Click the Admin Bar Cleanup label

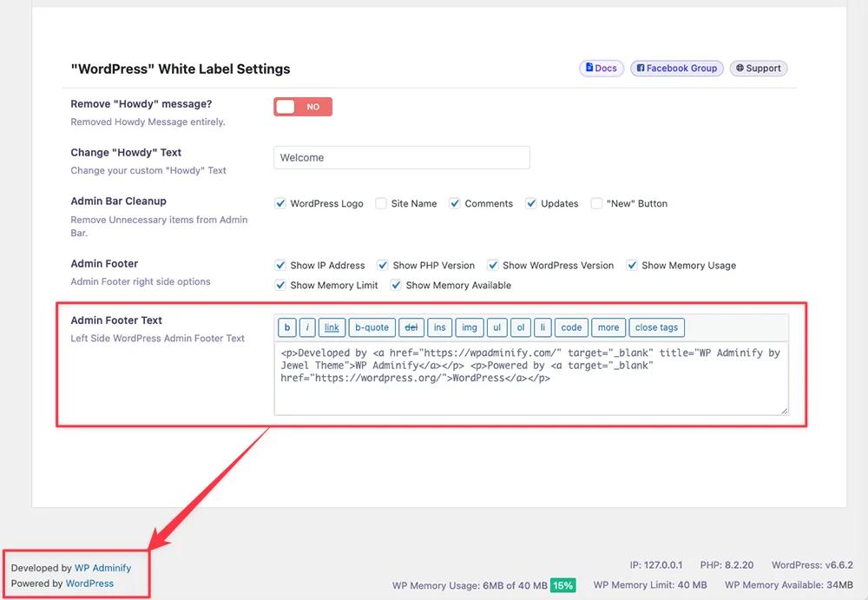(118, 201)
